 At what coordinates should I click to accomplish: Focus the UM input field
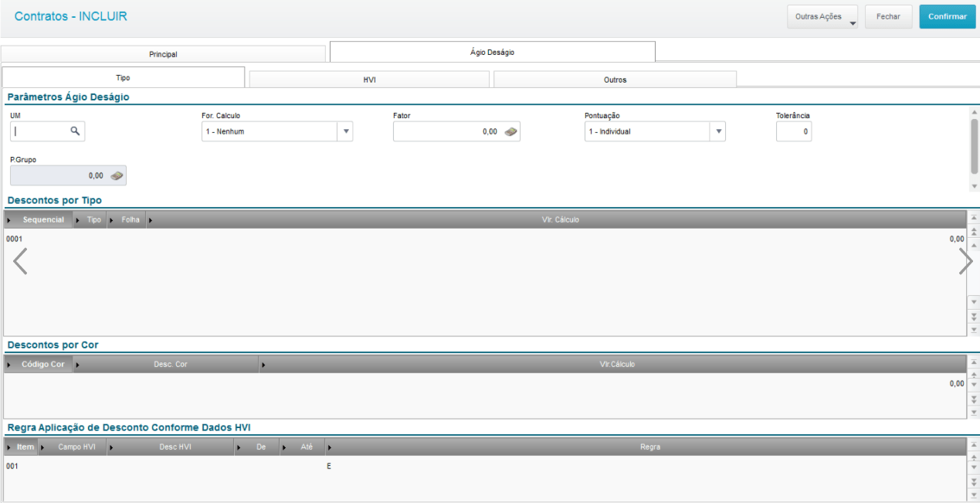coord(39,131)
